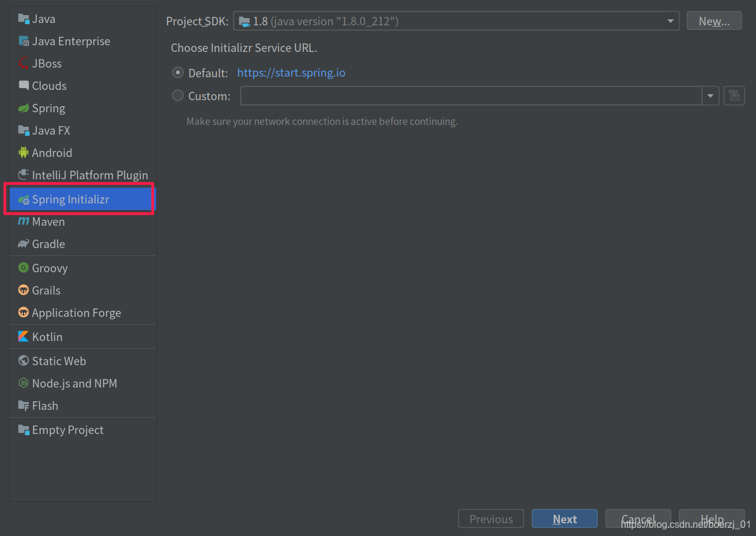The width and height of the screenshot is (756, 536).
Task: Pick the Groovy icon
Action: pyautogui.click(x=24, y=268)
